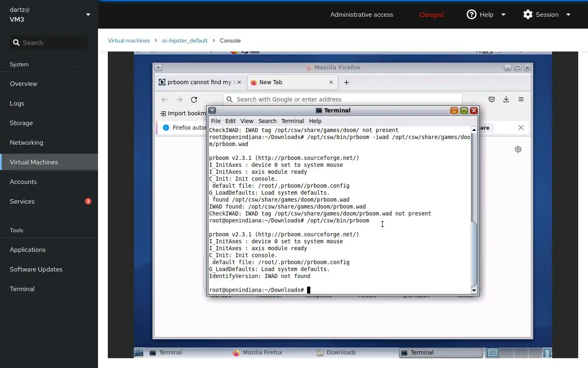Click the red Ooops! error link
This screenshot has height=368, width=588.
pos(432,15)
